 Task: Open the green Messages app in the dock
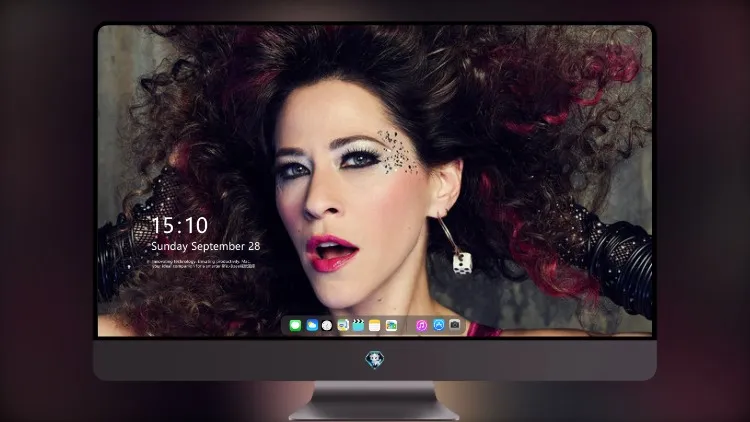click(295, 326)
